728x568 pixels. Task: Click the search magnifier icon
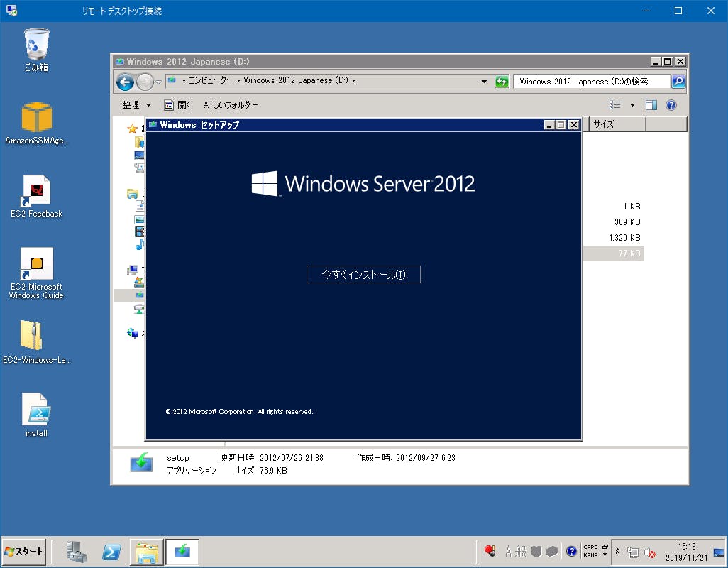point(678,82)
